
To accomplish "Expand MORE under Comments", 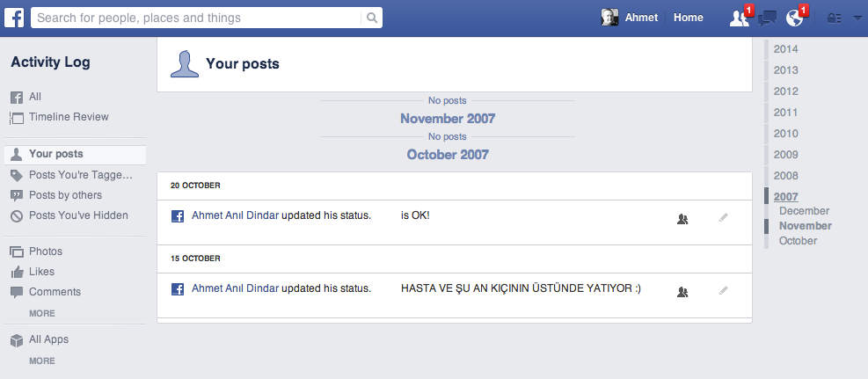I will [x=42, y=313].
